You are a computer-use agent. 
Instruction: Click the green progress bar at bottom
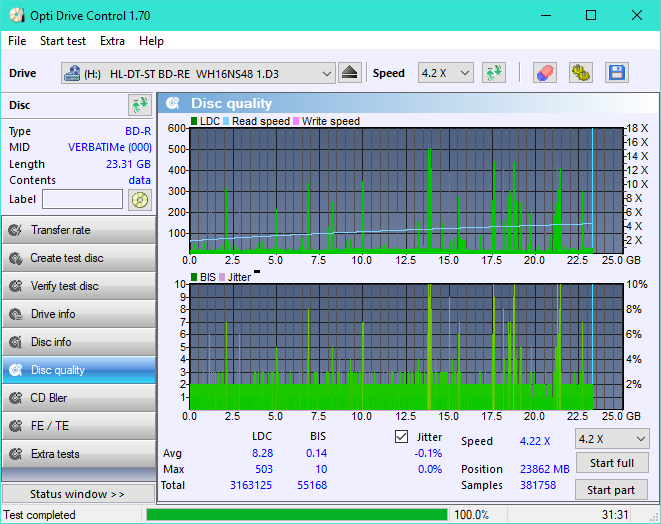coord(296,515)
